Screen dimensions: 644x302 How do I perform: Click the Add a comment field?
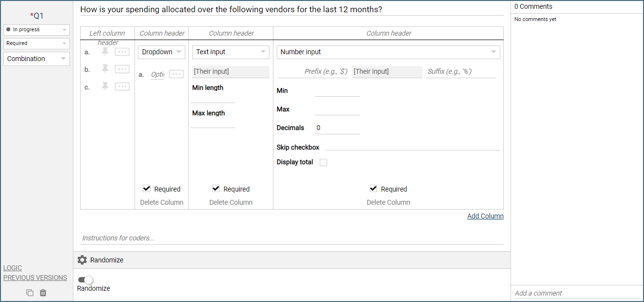coord(577,293)
